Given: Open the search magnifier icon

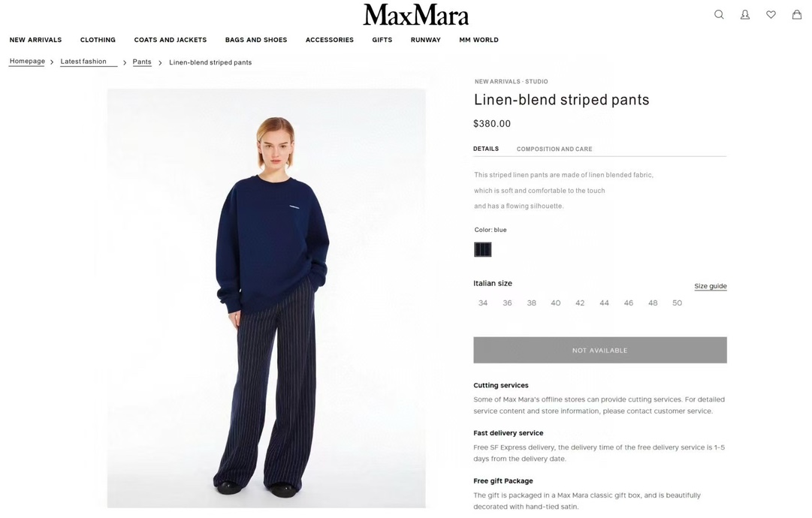Looking at the screenshot, I should point(719,14).
